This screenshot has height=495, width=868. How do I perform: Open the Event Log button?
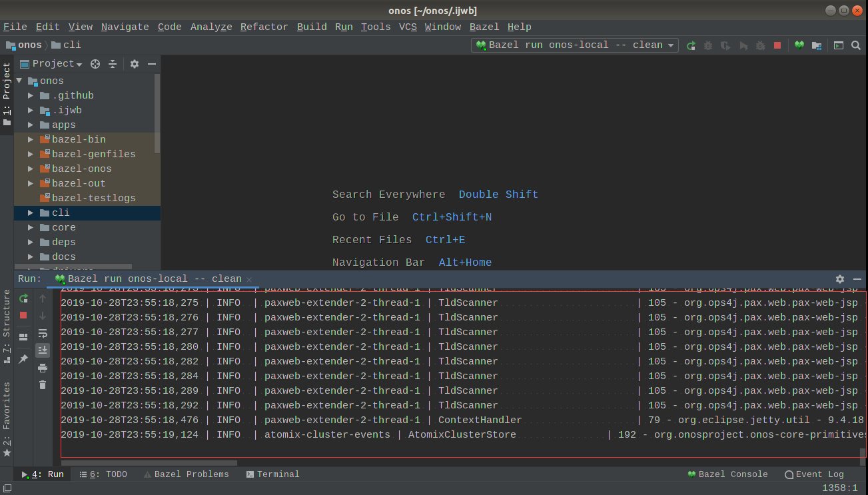(x=814, y=474)
